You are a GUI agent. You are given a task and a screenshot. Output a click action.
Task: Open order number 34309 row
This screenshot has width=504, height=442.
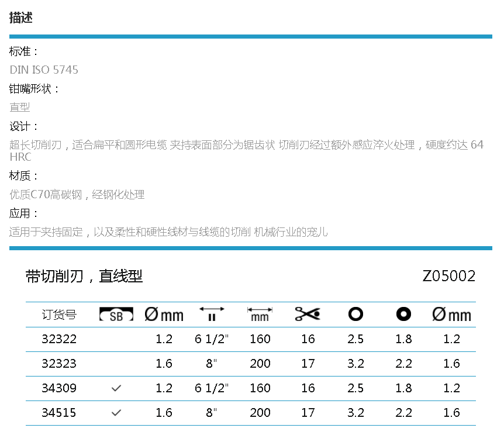[x=59, y=388]
